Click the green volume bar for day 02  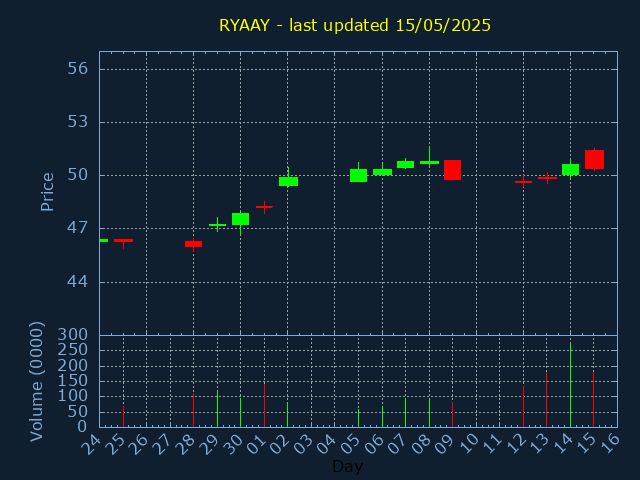(287, 415)
